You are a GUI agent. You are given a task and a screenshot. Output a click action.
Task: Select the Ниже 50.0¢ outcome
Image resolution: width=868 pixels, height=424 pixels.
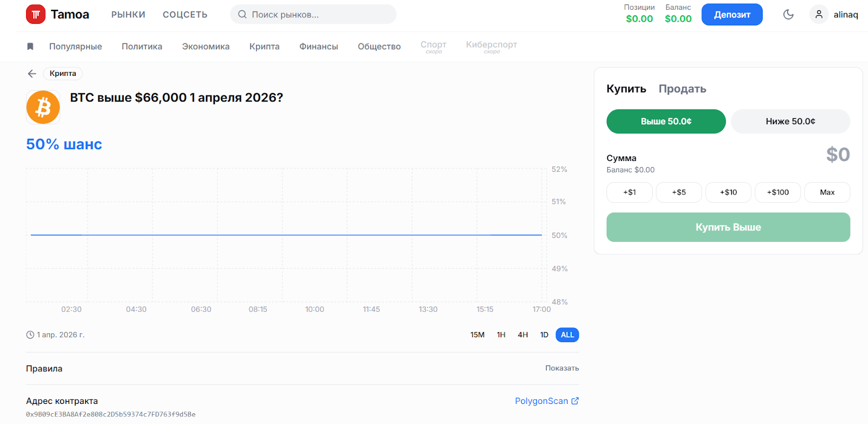[x=790, y=121]
